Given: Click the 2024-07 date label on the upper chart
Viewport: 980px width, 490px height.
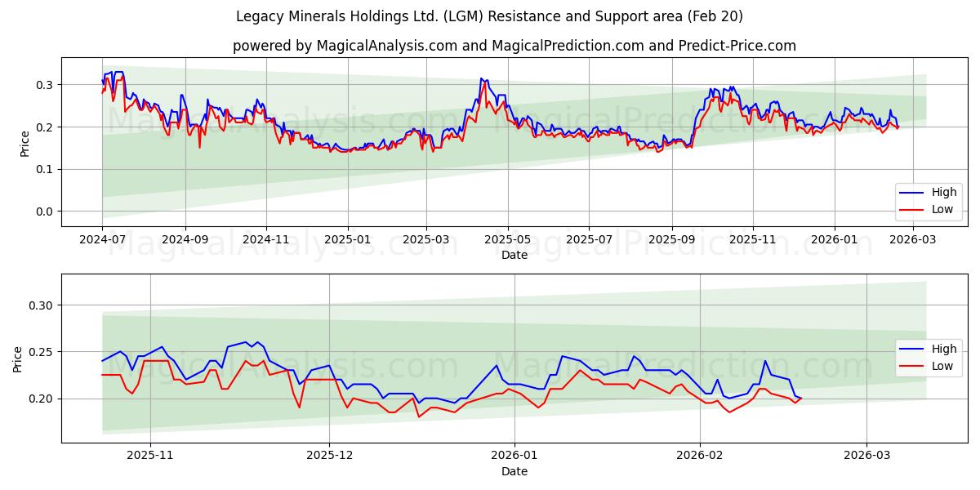Looking at the screenshot, I should pyautogui.click(x=102, y=240).
